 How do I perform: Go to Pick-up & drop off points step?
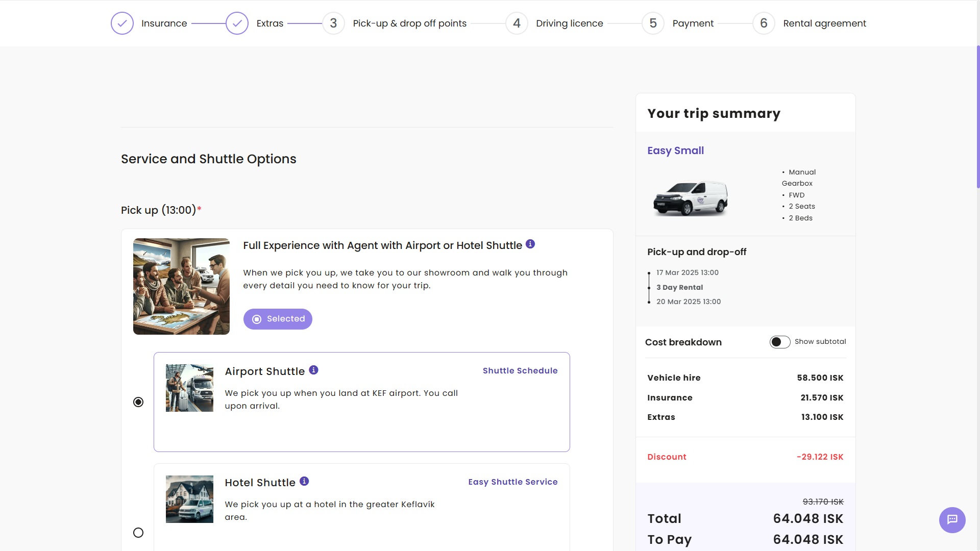409,23
